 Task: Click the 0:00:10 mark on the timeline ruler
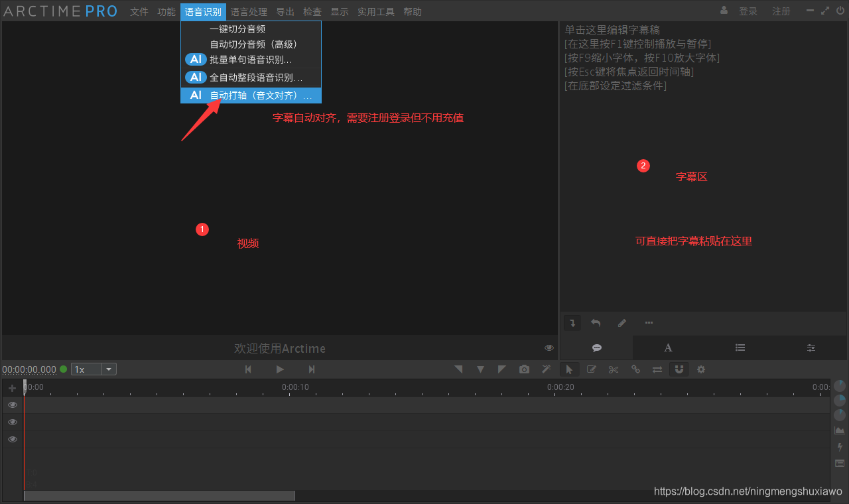(x=295, y=387)
